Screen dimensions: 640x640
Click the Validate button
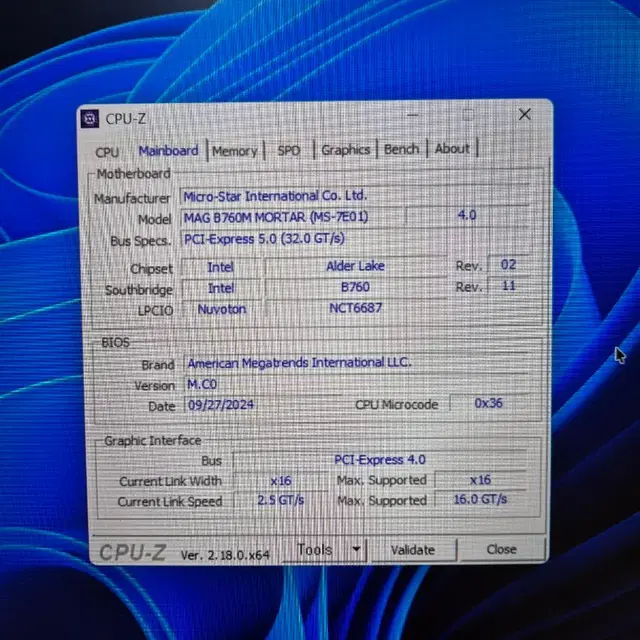[413, 549]
